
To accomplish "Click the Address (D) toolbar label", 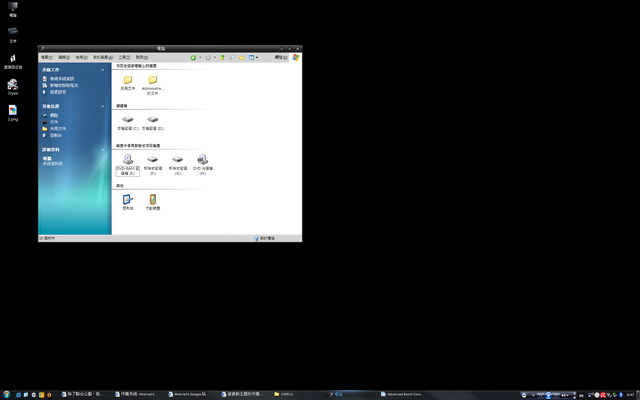I will [x=280, y=58].
